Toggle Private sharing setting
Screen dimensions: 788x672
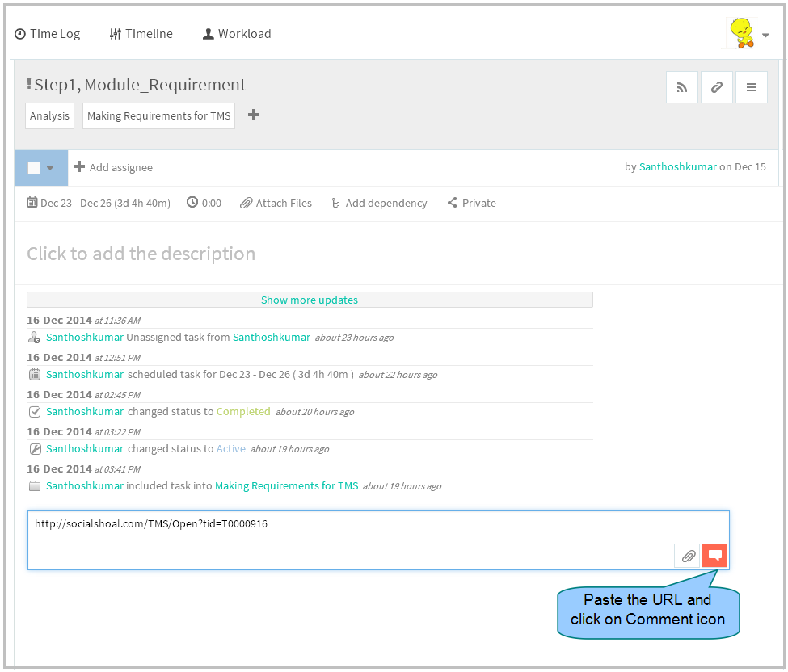(471, 203)
